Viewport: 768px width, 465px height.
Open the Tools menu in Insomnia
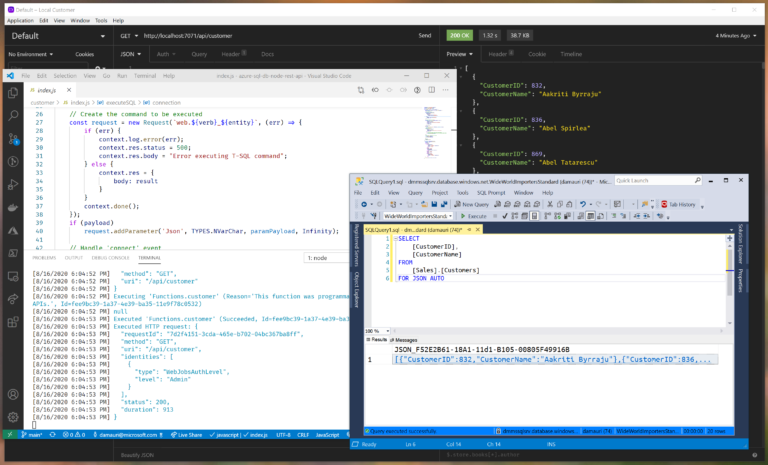tap(101, 21)
